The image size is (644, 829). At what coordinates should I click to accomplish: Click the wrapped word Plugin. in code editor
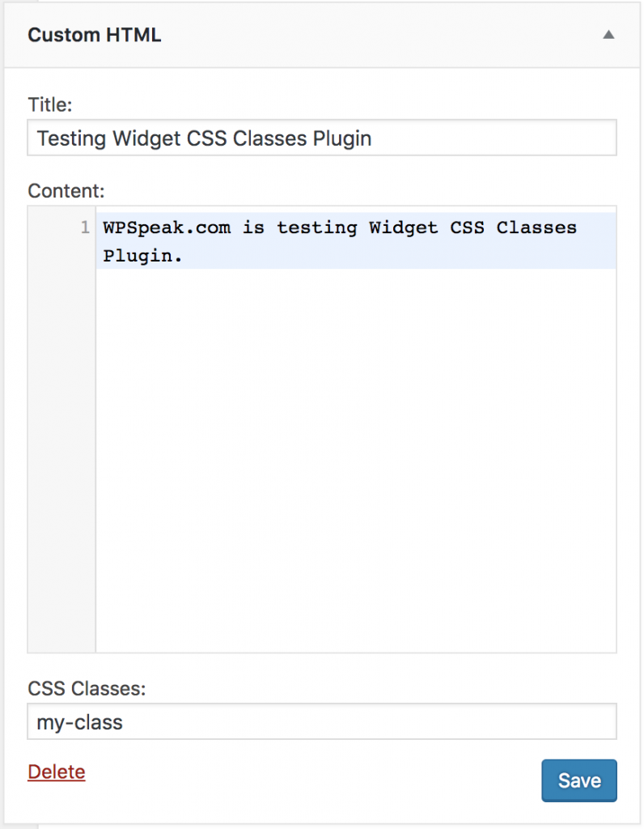coord(142,256)
